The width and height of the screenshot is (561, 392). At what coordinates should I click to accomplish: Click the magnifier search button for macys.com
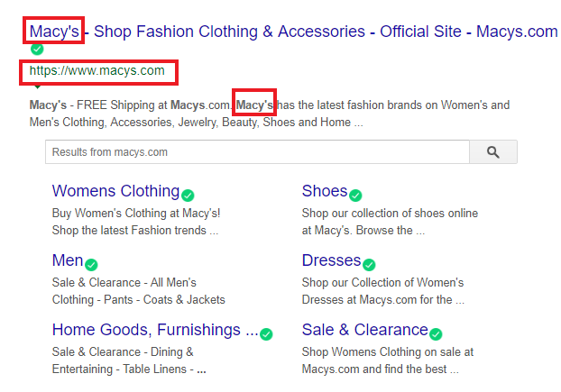(x=493, y=152)
